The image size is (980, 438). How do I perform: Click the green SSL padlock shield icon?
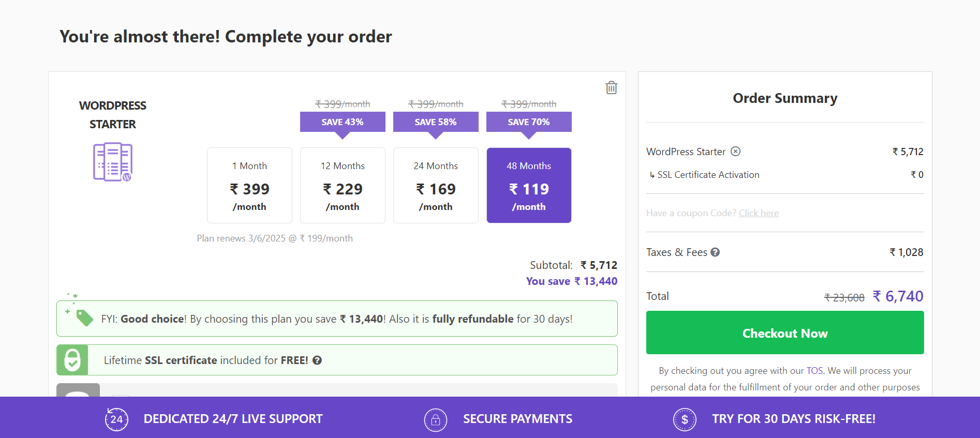coord(72,360)
